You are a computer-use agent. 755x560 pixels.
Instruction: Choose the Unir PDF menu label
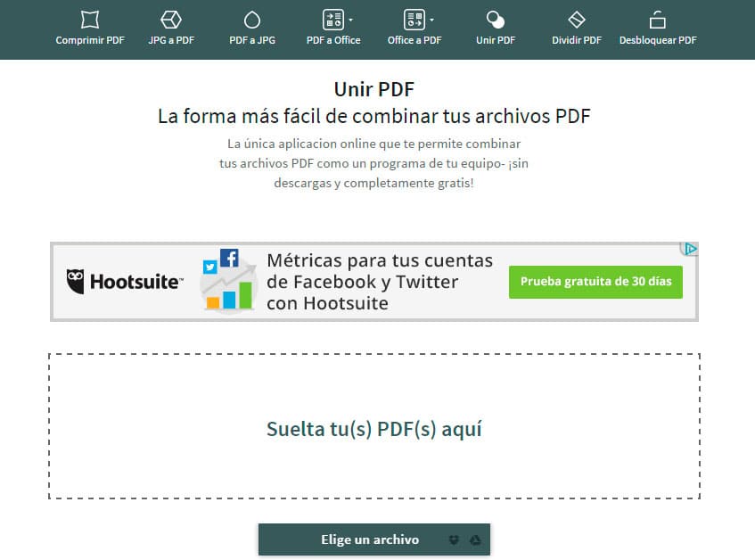point(496,40)
